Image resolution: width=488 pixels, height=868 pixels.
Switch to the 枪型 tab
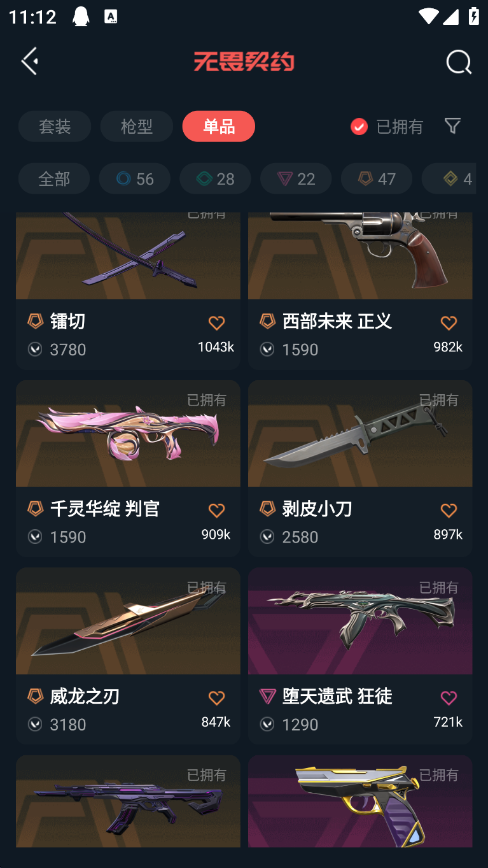click(x=137, y=126)
